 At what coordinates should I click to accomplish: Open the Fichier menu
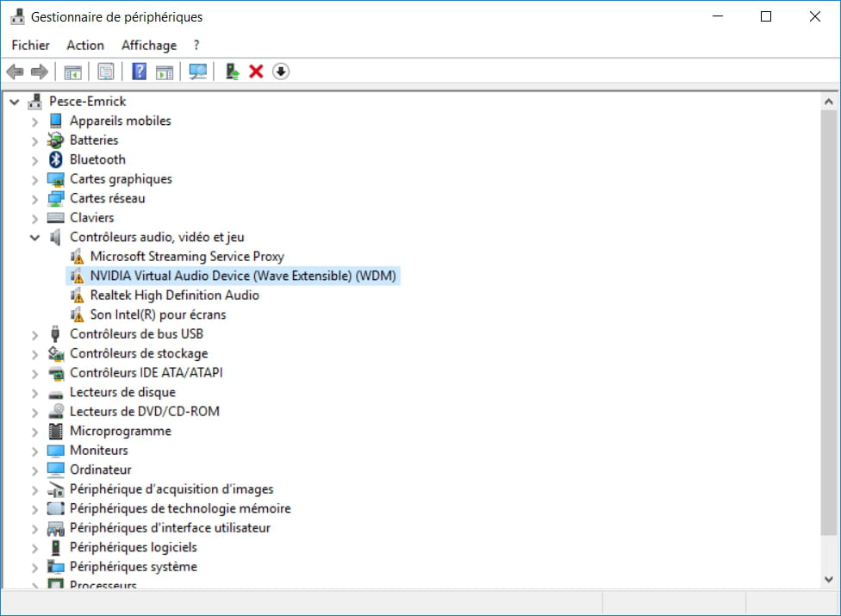click(30, 45)
